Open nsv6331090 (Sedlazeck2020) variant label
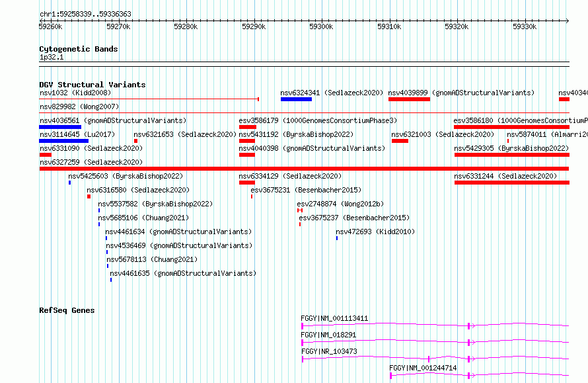 pos(91,148)
